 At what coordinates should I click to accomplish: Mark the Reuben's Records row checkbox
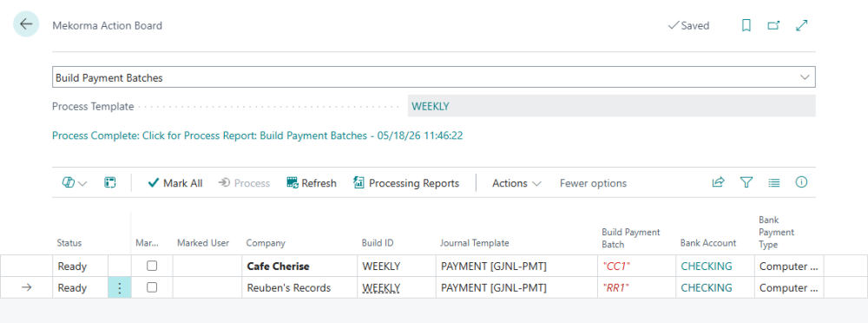point(152,287)
